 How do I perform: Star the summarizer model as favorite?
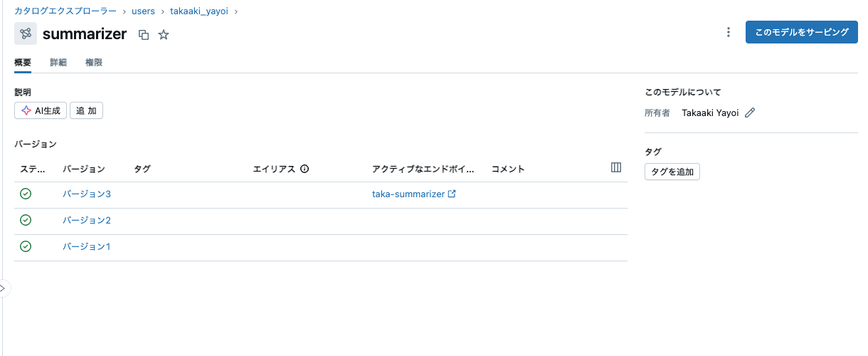click(164, 34)
